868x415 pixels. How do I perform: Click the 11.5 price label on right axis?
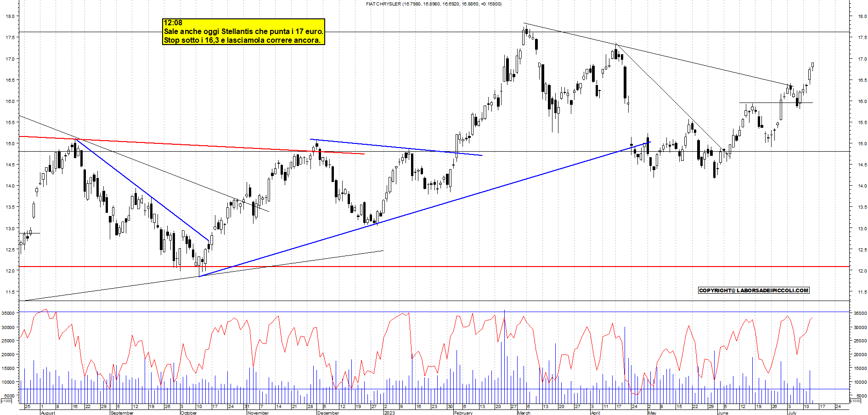click(862, 292)
